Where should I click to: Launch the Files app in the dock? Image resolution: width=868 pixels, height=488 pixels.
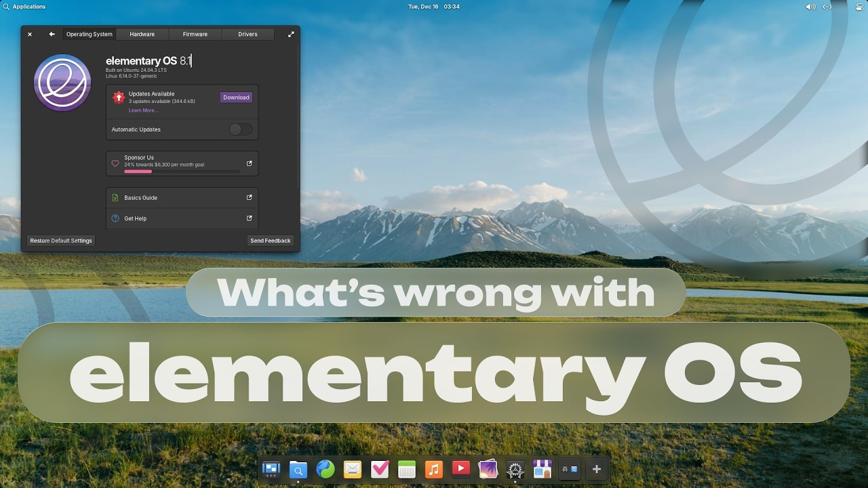298,469
